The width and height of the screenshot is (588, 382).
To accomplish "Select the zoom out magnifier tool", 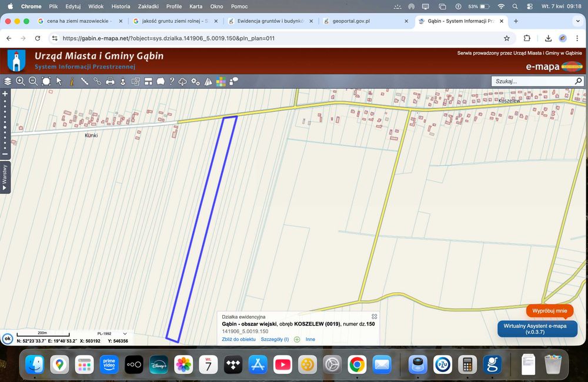I will click(x=33, y=81).
